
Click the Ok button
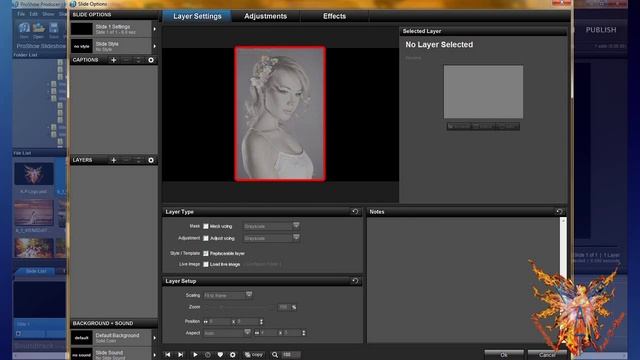pos(504,355)
